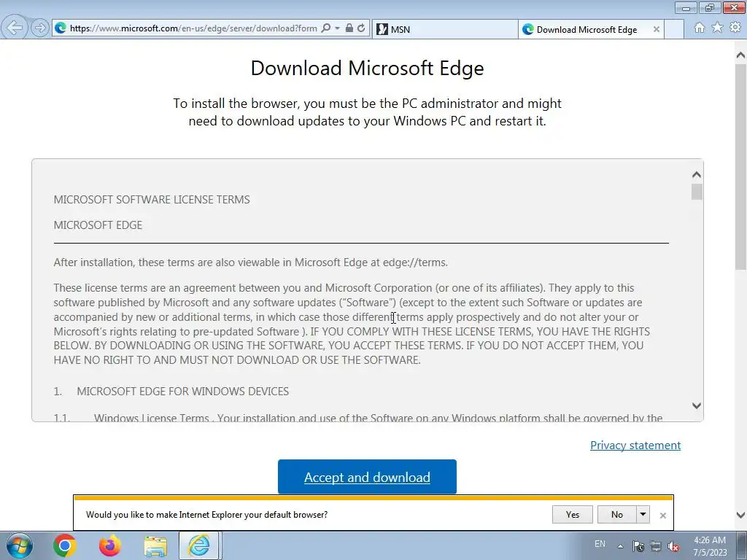The width and height of the screenshot is (747, 560).
Task: Click No on the default browser prompt
Action: coord(616,514)
